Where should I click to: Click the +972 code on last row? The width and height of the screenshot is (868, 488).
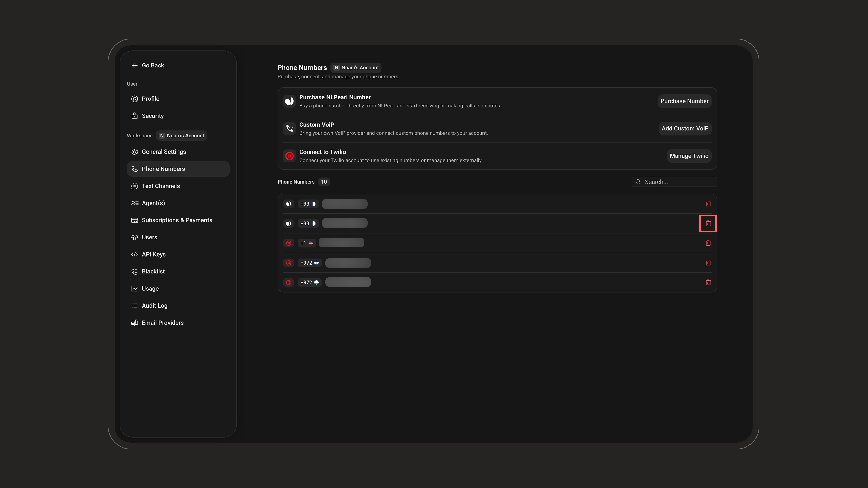coord(309,282)
